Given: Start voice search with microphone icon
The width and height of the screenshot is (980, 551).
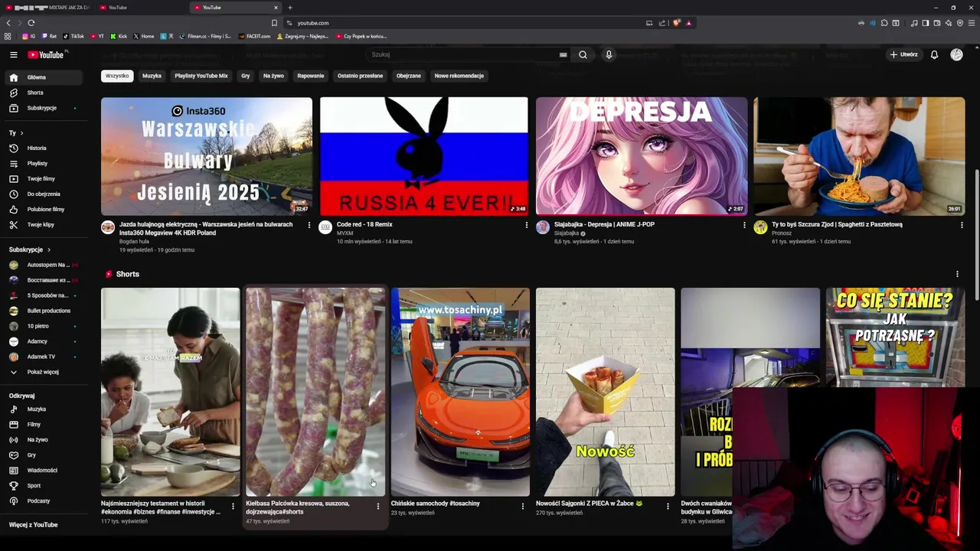Looking at the screenshot, I should (x=609, y=55).
